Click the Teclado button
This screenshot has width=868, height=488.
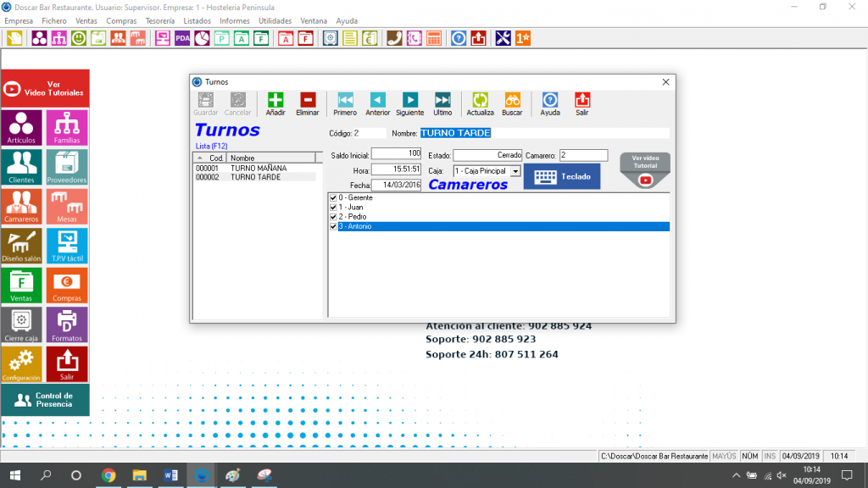[x=562, y=176]
